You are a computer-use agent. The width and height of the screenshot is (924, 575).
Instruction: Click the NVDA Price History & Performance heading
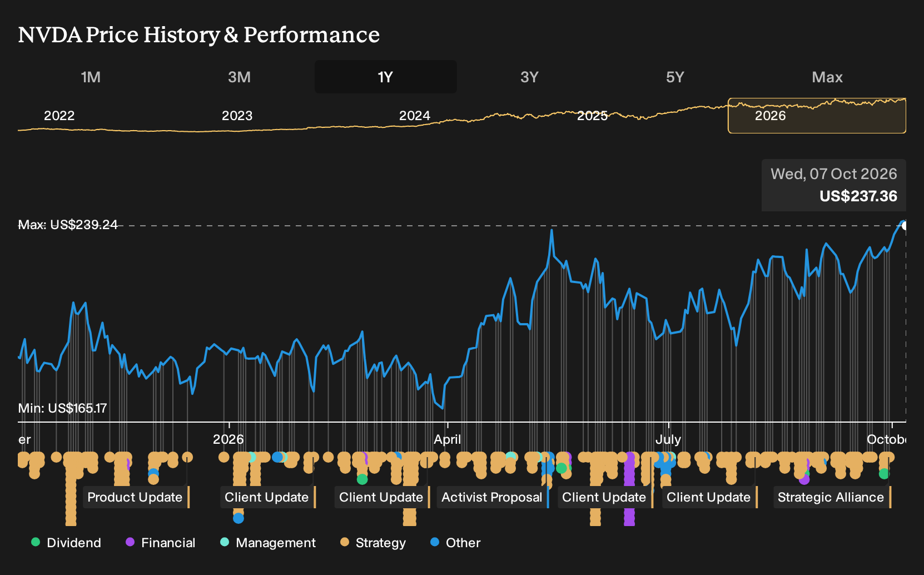pos(199,34)
